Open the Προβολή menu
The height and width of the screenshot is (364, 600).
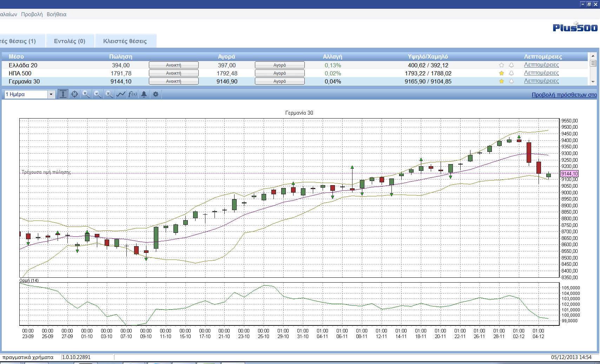(x=32, y=14)
